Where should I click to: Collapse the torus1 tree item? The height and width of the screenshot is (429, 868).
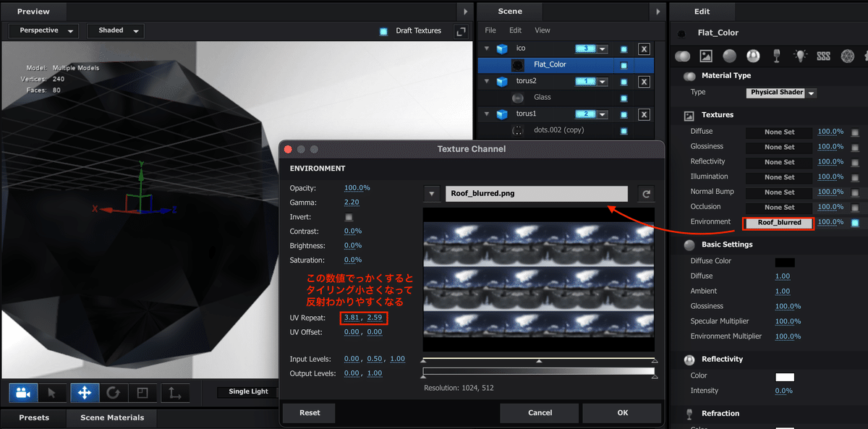487,114
